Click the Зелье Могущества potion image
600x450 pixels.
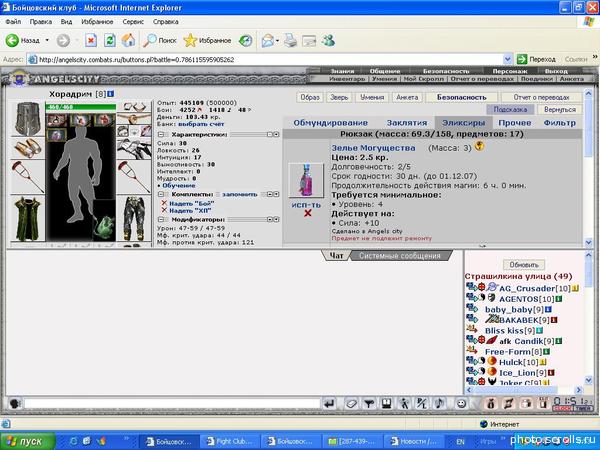(301, 178)
